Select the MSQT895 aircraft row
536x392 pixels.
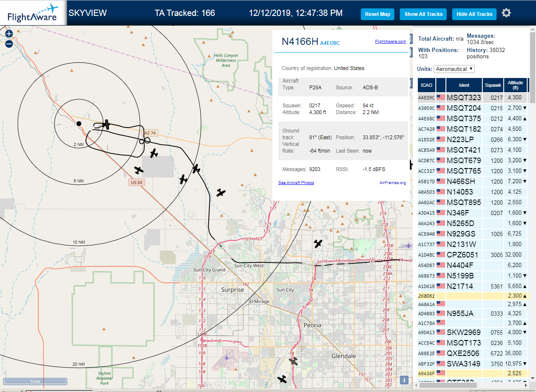pos(473,202)
